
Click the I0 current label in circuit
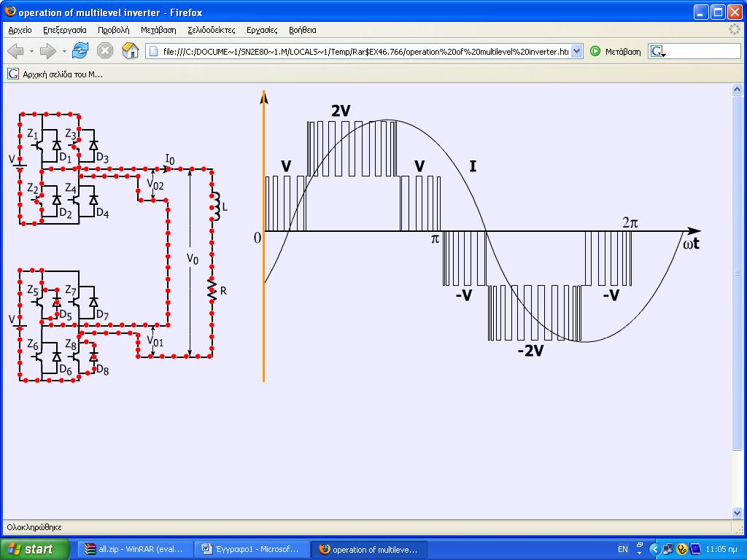(170, 159)
